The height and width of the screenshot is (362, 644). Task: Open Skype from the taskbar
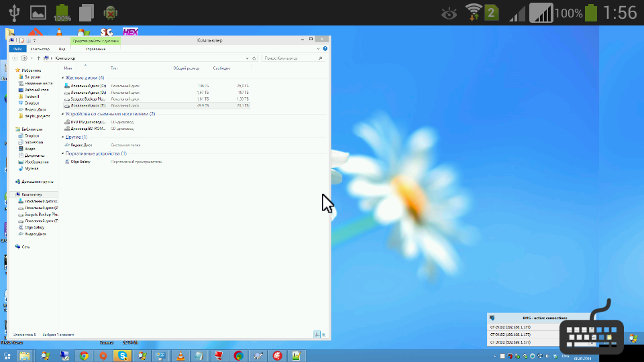tap(121, 356)
